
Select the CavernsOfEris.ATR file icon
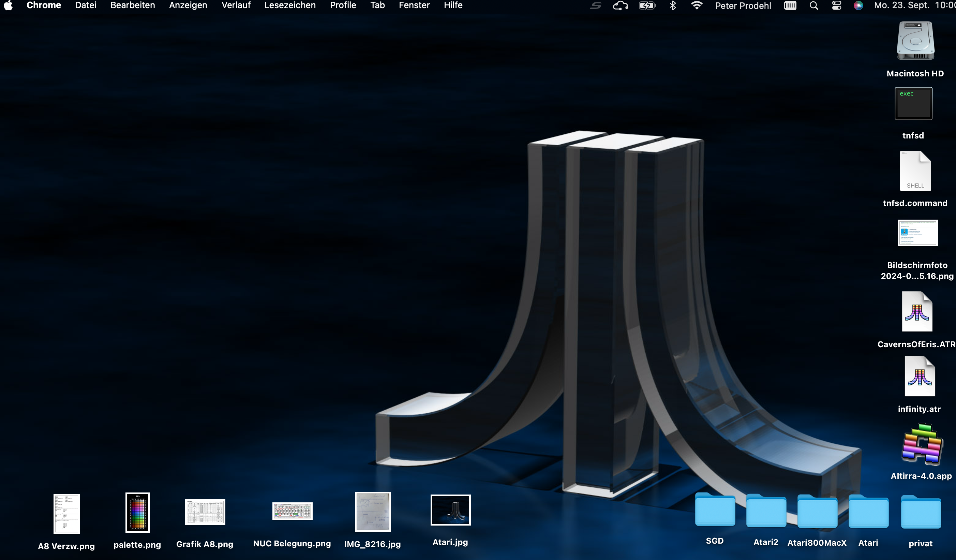coord(916,312)
